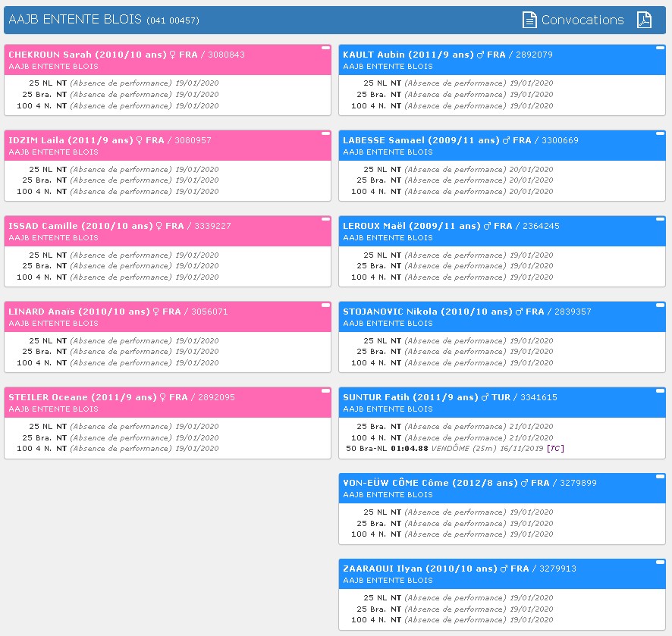Click licence number 3339227

coord(212,226)
